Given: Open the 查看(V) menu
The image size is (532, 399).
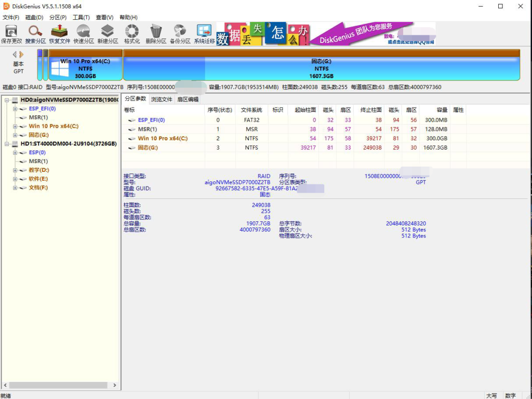Looking at the screenshot, I should (104, 17).
